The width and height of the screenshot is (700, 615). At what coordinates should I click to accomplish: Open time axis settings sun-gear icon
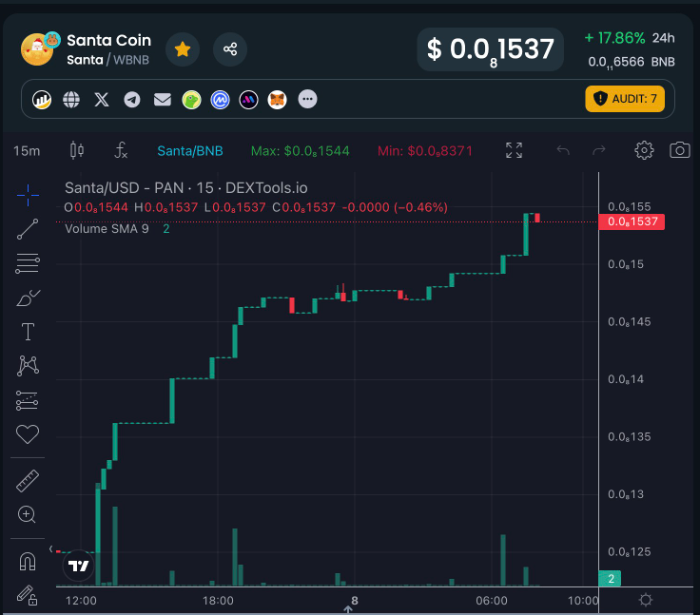646,600
